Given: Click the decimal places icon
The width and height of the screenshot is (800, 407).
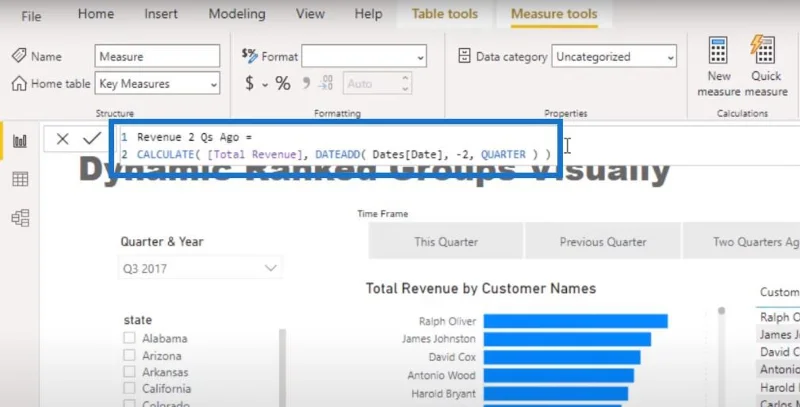Looking at the screenshot, I should [326, 83].
